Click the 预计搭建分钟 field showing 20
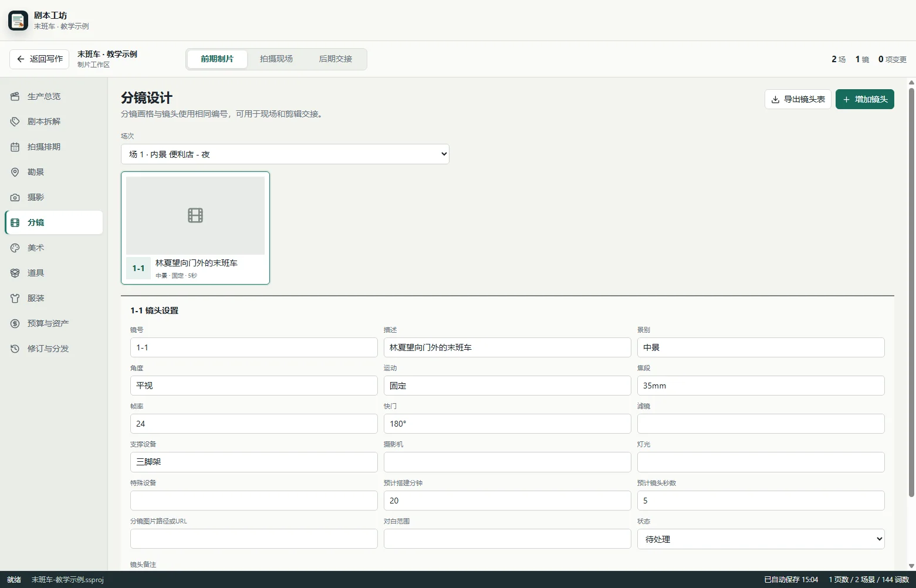Image resolution: width=916 pixels, height=588 pixels. (x=508, y=501)
